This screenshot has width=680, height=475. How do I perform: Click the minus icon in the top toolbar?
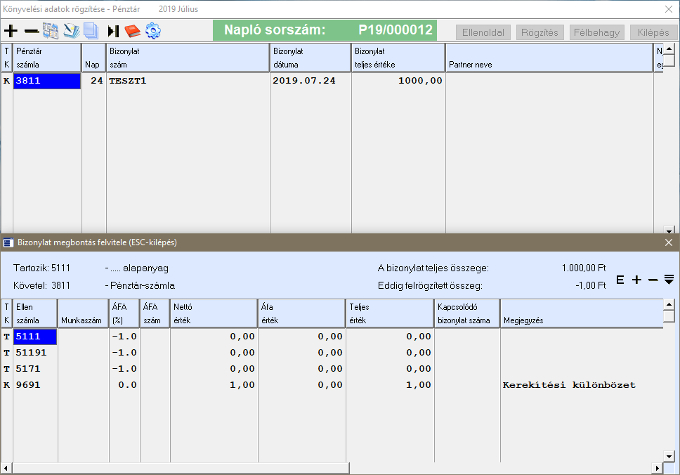[31, 30]
